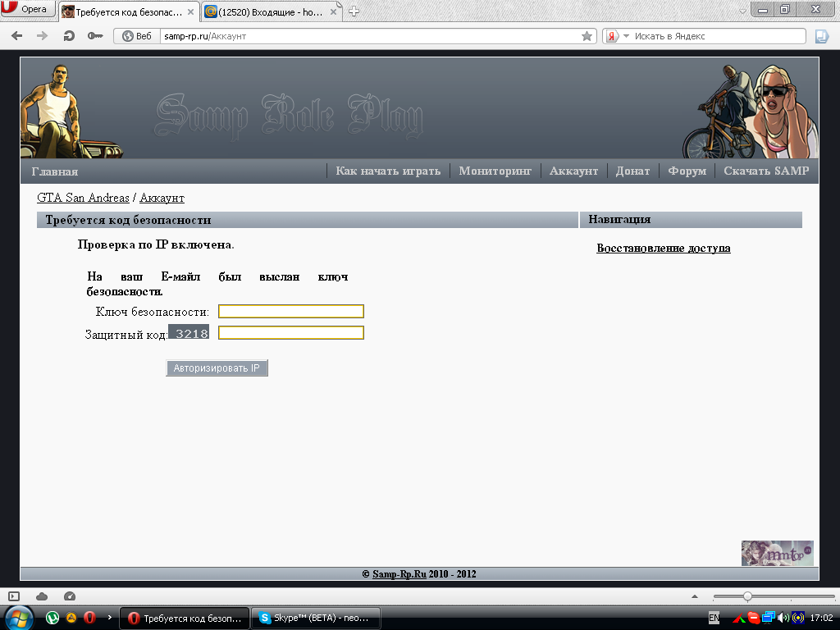Focus the samp-rp.ru address field
Image resolution: width=840 pixels, height=630 pixels.
click(370, 36)
